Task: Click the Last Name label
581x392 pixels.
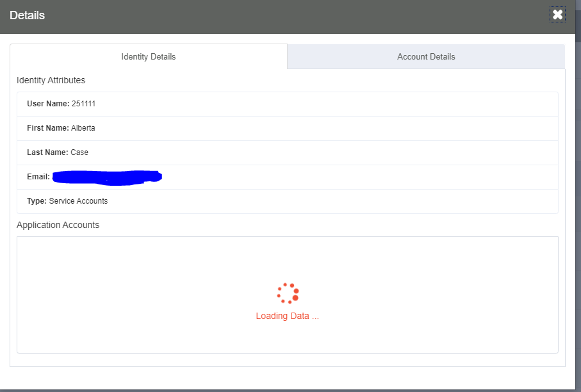Action: (47, 152)
